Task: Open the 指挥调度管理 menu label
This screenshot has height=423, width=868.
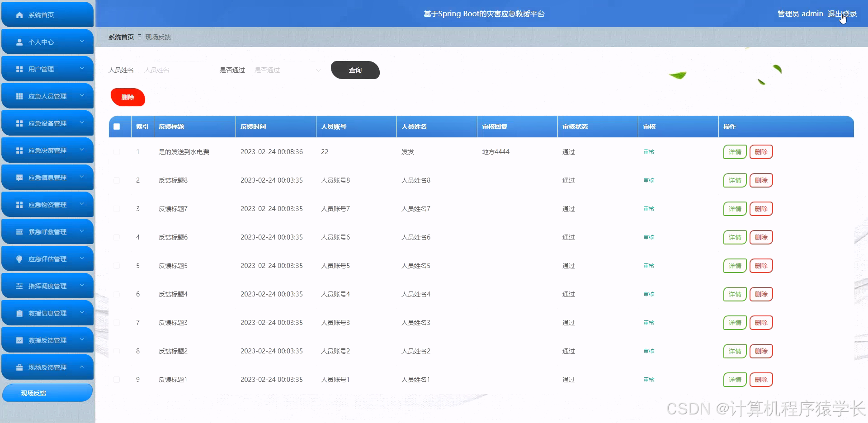Action: pyautogui.click(x=47, y=286)
